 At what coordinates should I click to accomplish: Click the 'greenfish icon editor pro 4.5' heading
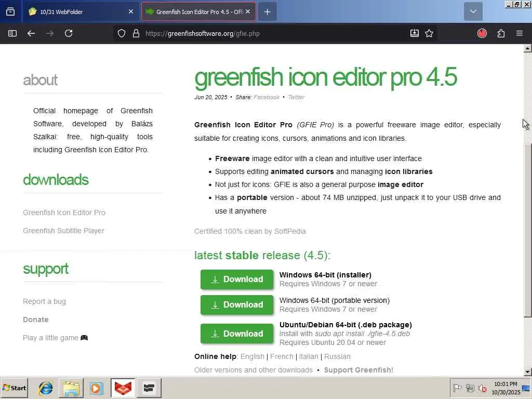[326, 77]
